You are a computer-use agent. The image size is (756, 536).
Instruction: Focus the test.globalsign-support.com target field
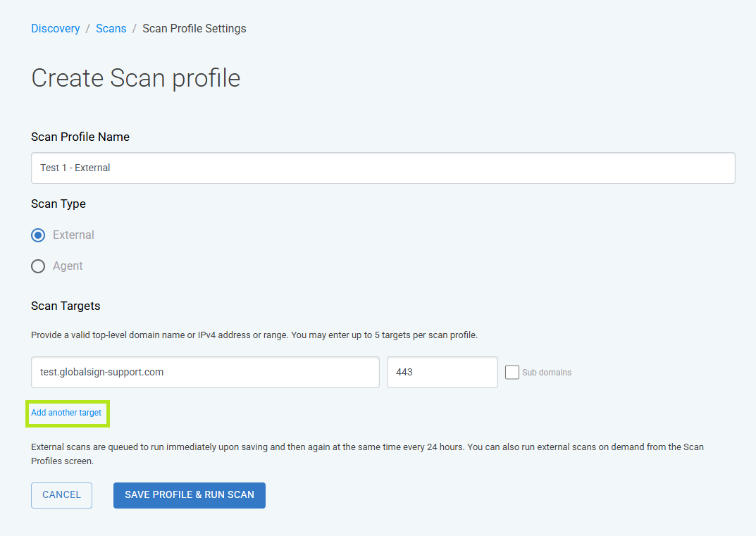pyautogui.click(x=206, y=372)
